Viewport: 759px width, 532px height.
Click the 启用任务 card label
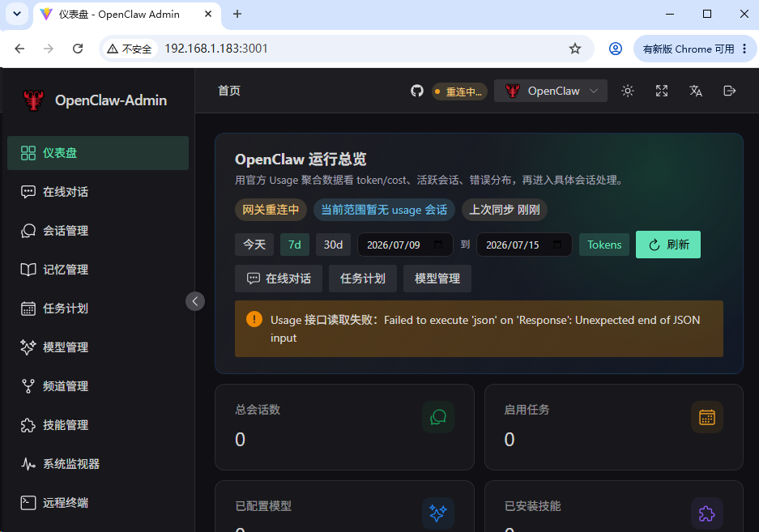pos(527,410)
